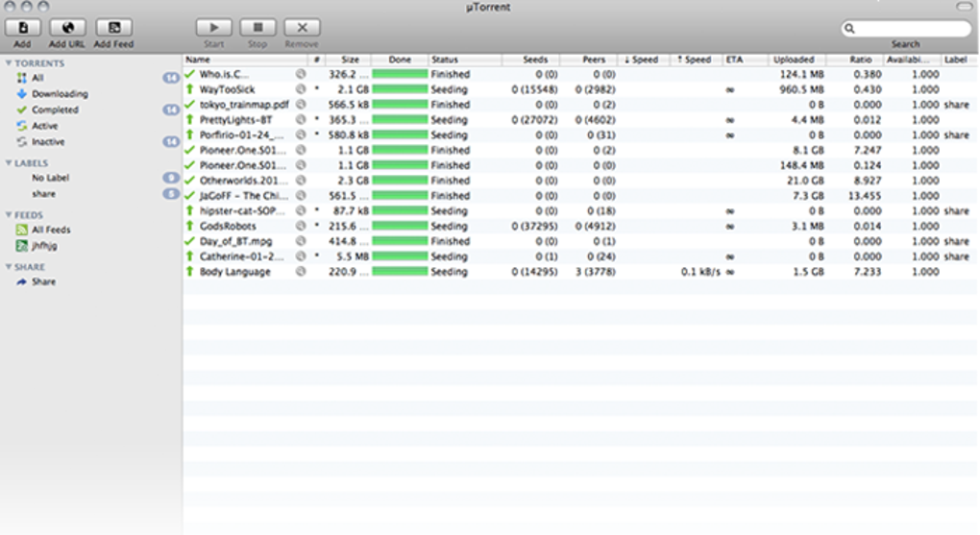Open the Share item under SHARE
The image size is (980, 535).
coord(43,281)
